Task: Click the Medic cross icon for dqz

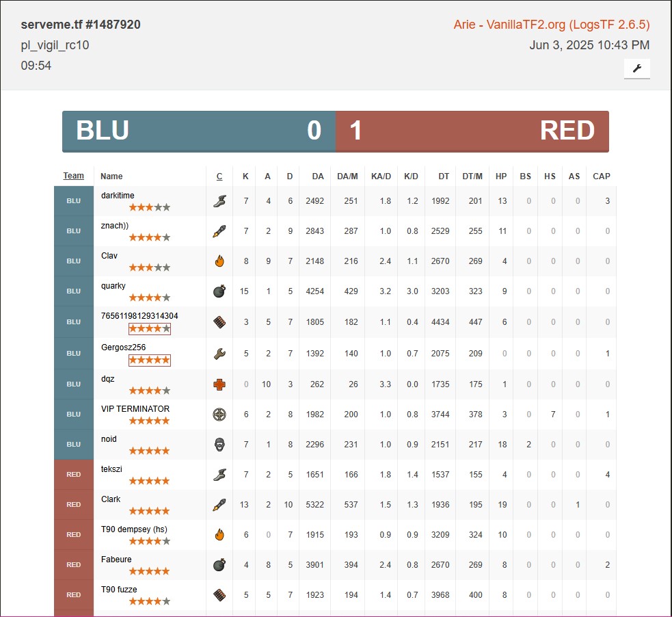Action: coord(219,384)
